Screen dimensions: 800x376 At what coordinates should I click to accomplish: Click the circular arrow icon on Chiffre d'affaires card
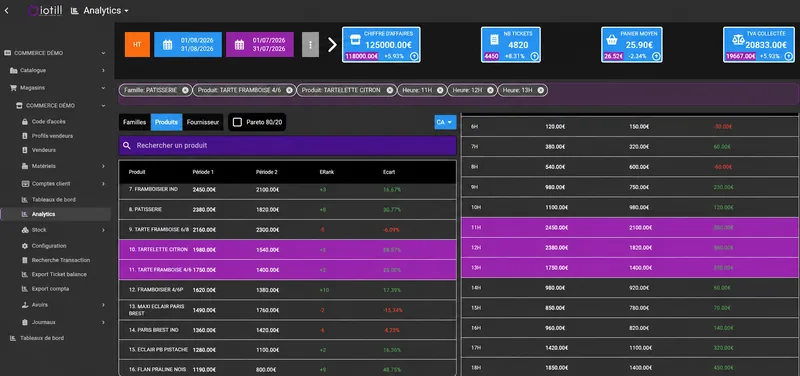(x=414, y=56)
